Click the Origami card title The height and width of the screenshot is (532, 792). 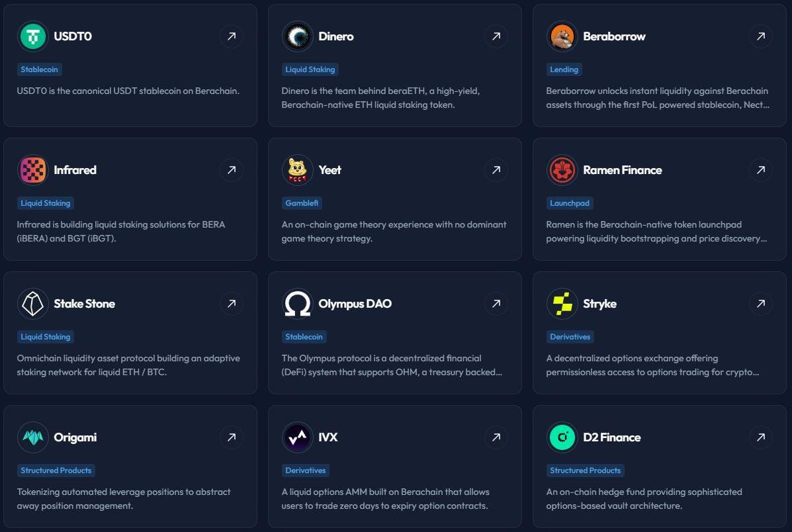[75, 437]
